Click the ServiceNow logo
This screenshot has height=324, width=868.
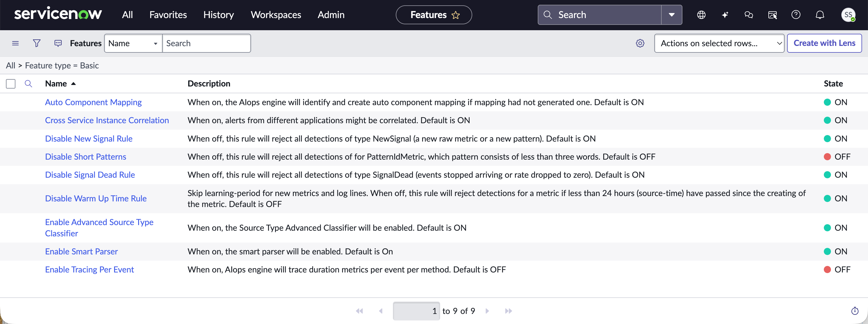58,15
